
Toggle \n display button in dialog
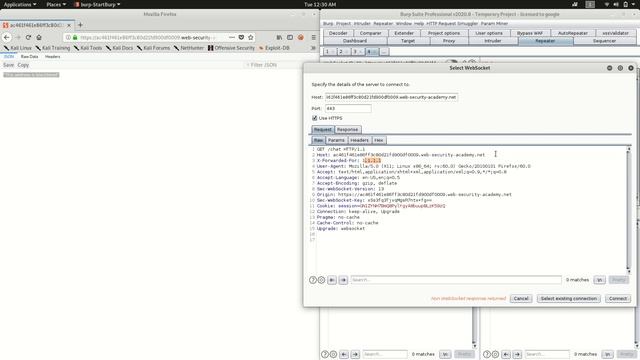[x=599, y=280]
